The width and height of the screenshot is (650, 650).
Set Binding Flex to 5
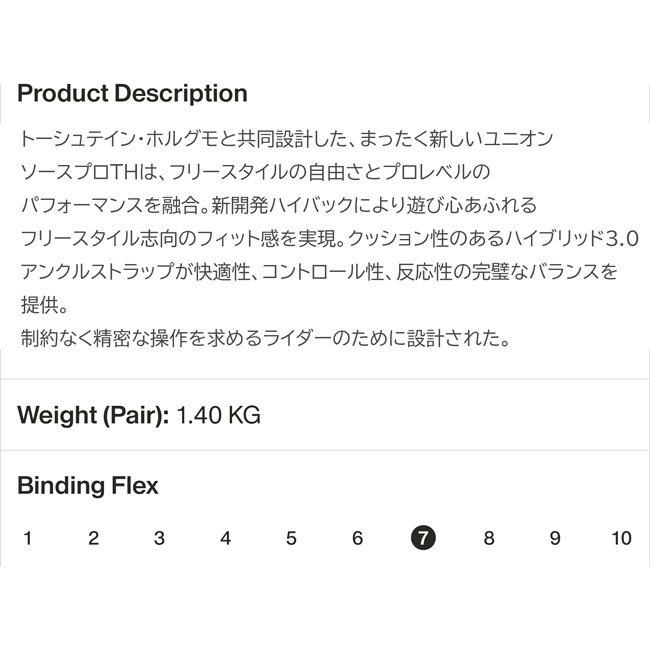coord(291,538)
